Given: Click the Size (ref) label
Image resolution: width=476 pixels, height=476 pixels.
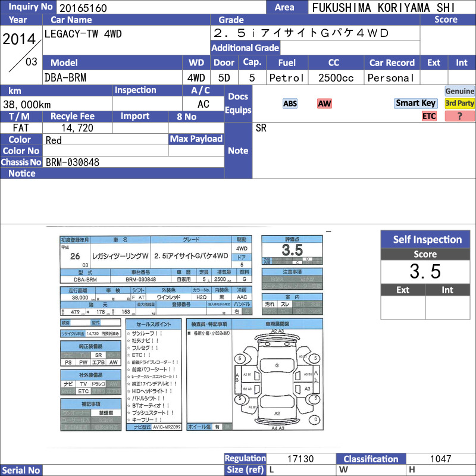Looking at the screenshot, I should pos(245,469).
